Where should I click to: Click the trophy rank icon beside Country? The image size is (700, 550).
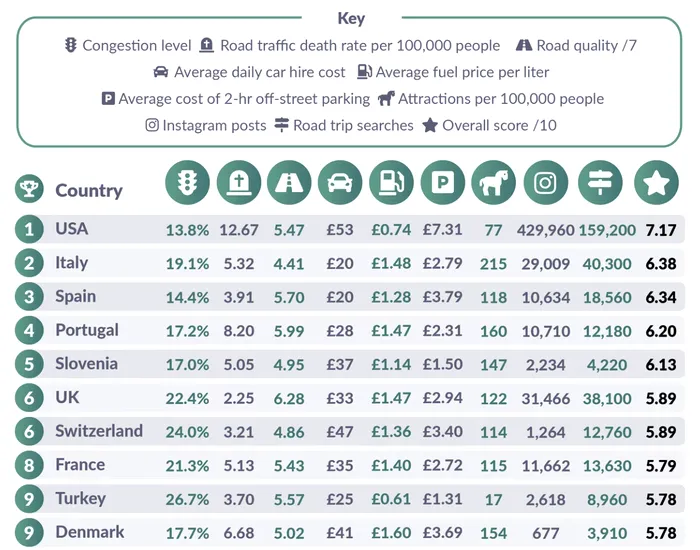tap(28, 189)
